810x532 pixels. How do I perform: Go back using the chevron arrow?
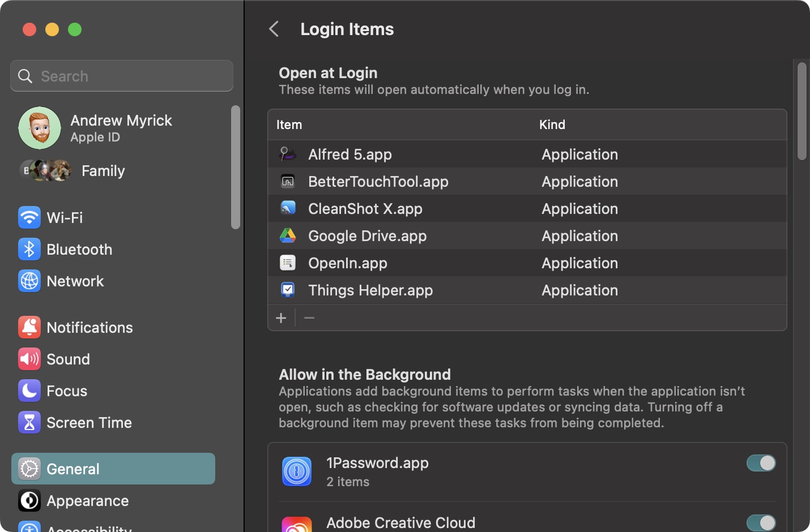click(x=274, y=29)
